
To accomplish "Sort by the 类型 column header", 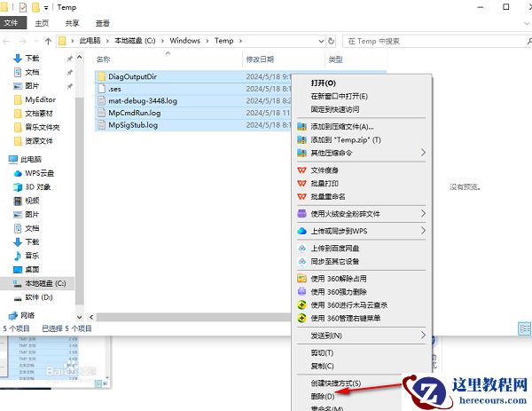I will click(335, 59).
